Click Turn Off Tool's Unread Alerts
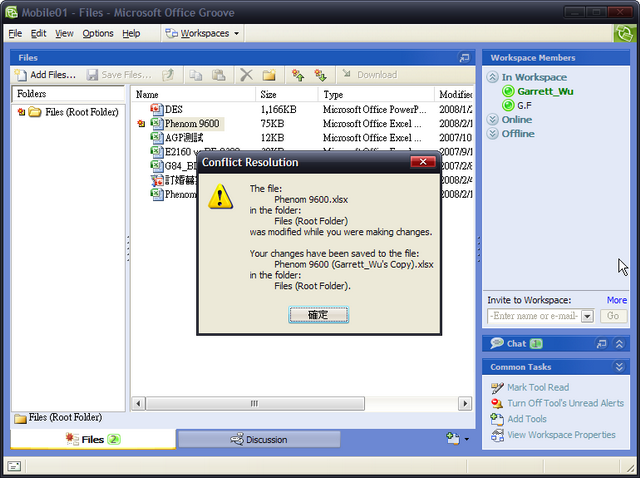 (565, 403)
